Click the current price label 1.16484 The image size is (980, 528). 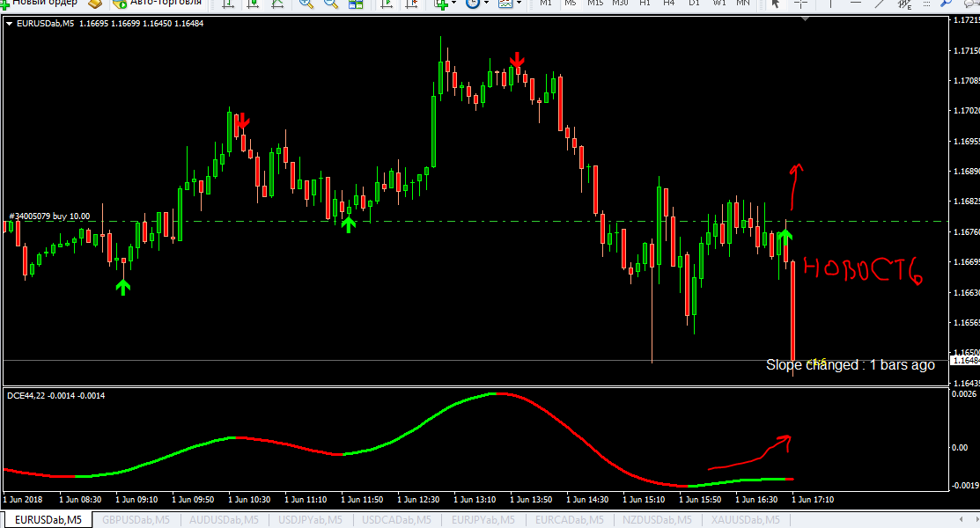point(964,361)
